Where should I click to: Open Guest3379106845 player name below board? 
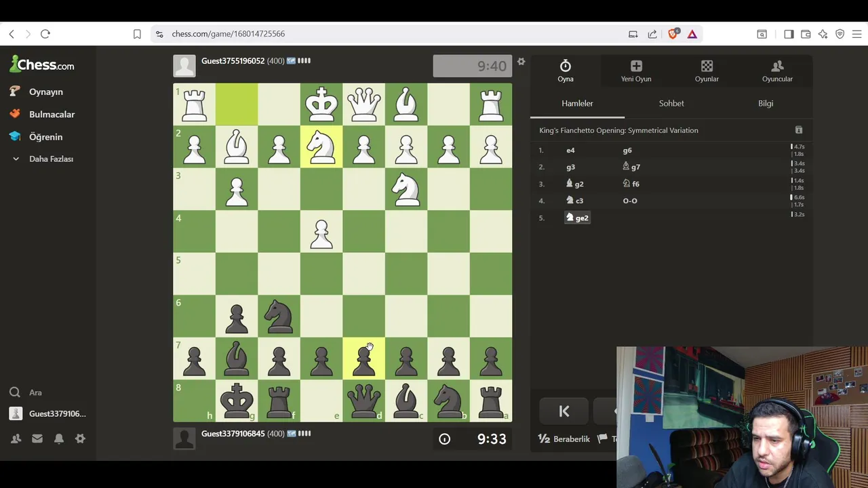tap(233, 434)
